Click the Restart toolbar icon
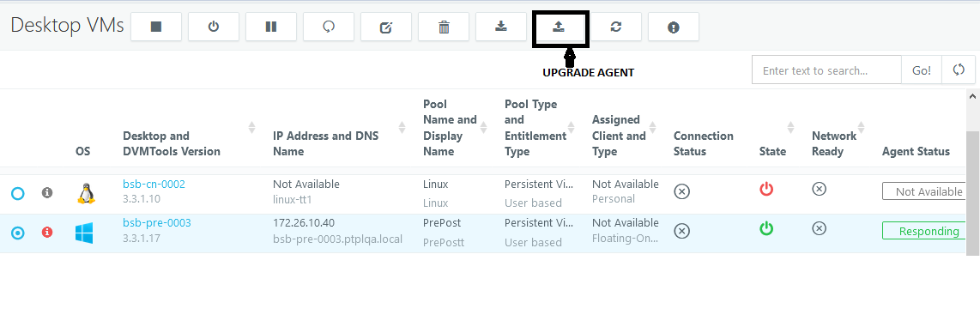Screen dimensions: 980x333 click(329, 27)
